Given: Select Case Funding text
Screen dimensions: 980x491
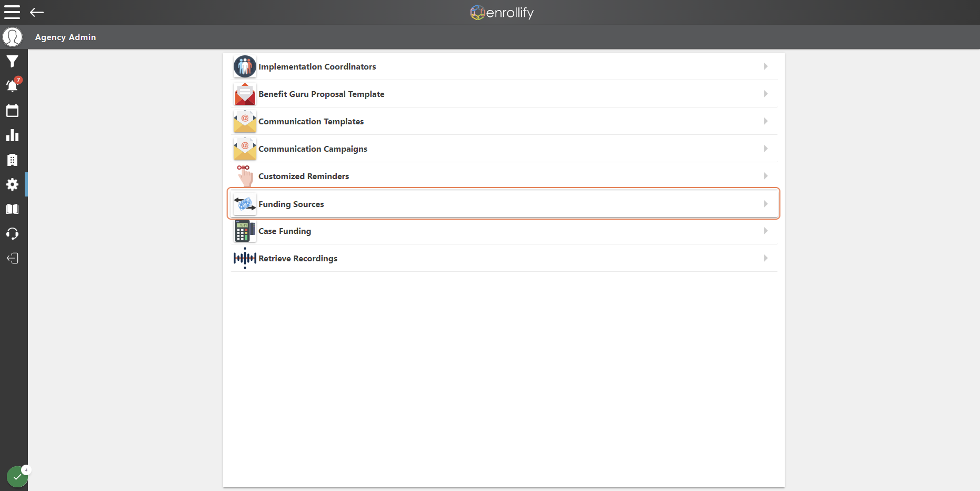Looking at the screenshot, I should (x=285, y=231).
